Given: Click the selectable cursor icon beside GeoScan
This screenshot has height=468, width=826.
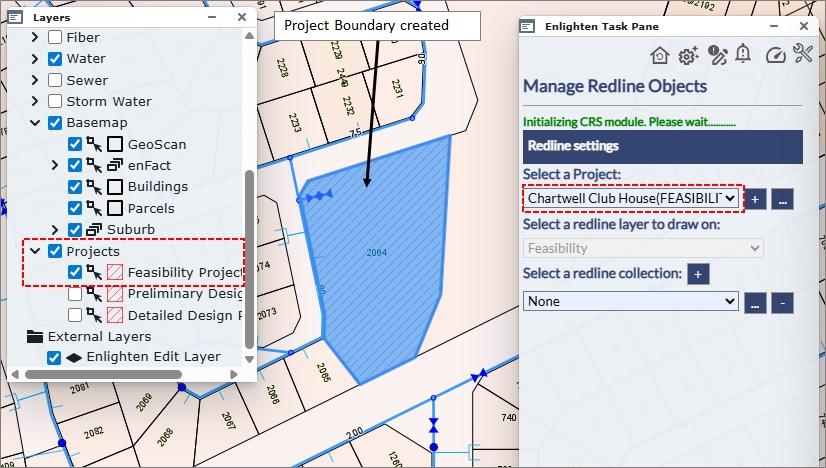Looking at the screenshot, I should [95, 144].
